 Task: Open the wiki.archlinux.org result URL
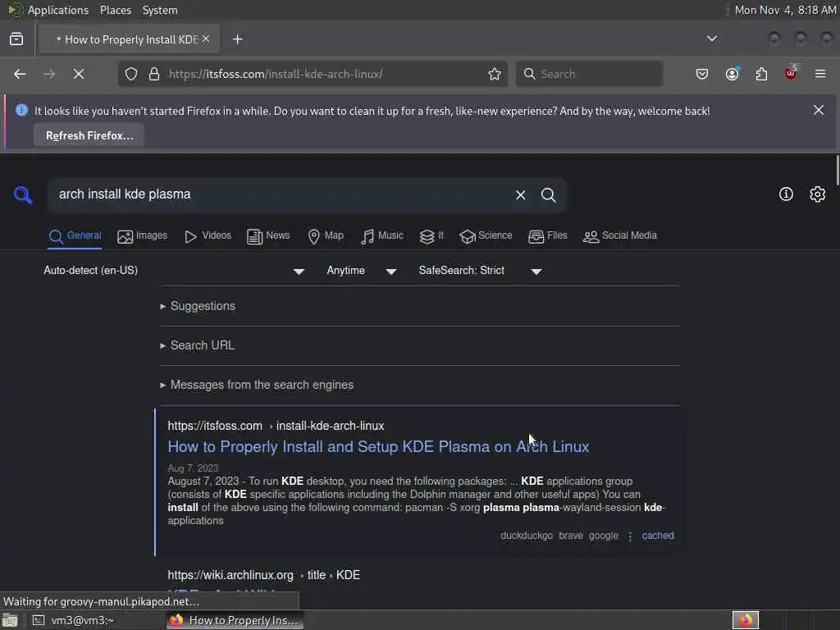pos(263,575)
